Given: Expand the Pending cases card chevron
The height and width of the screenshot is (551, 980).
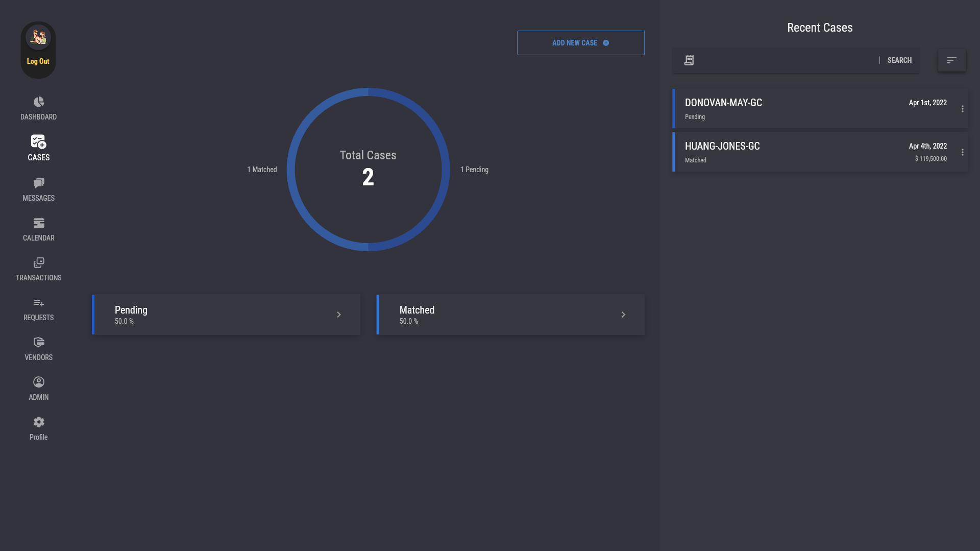Looking at the screenshot, I should [338, 315].
